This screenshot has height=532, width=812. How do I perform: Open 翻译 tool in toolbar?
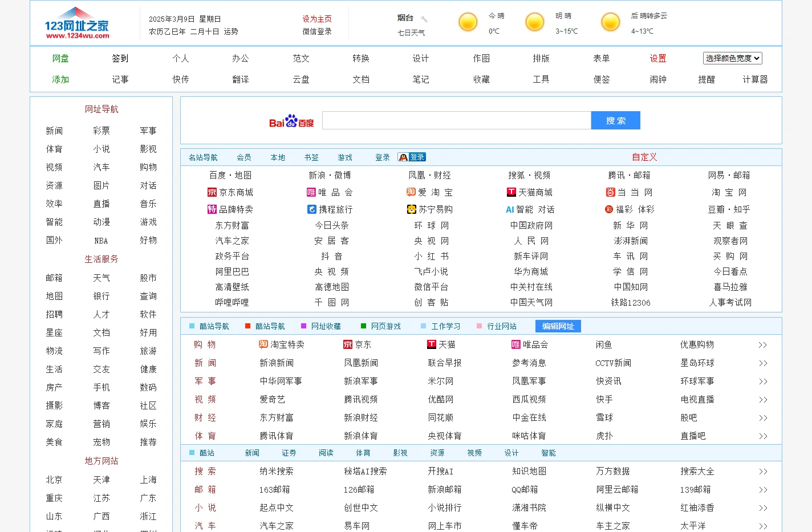pos(241,79)
